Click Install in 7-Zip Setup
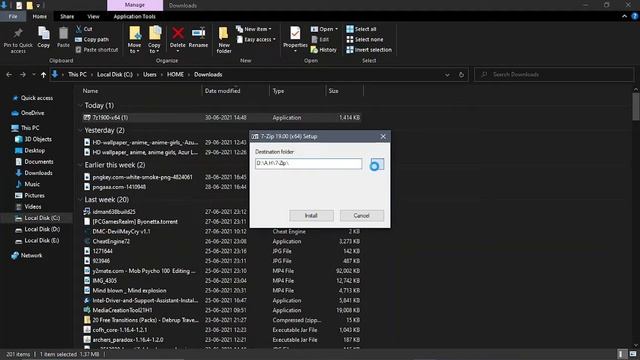This screenshot has width=640, height=360. click(311, 216)
